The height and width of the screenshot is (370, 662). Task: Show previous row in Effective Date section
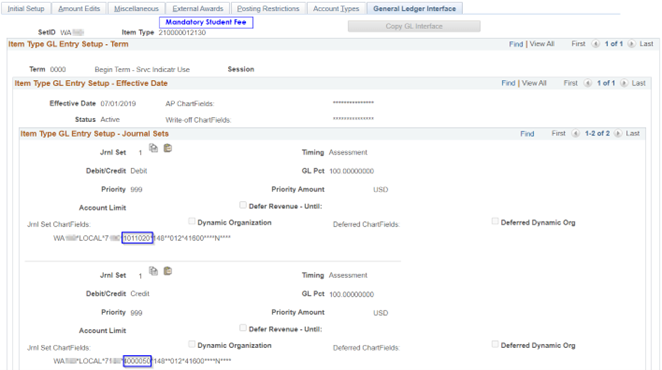pyautogui.click(x=588, y=83)
